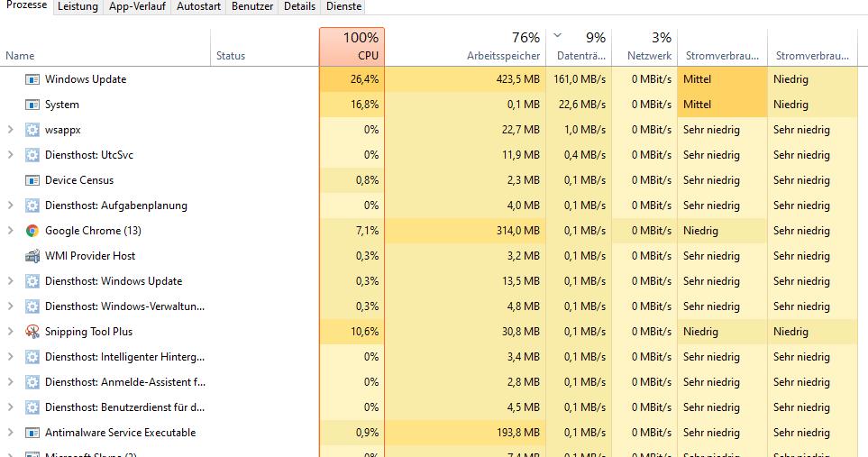Click the Diensthost: Windows-Verwaltun... gear icon
The width and height of the screenshot is (868, 457).
32,306
